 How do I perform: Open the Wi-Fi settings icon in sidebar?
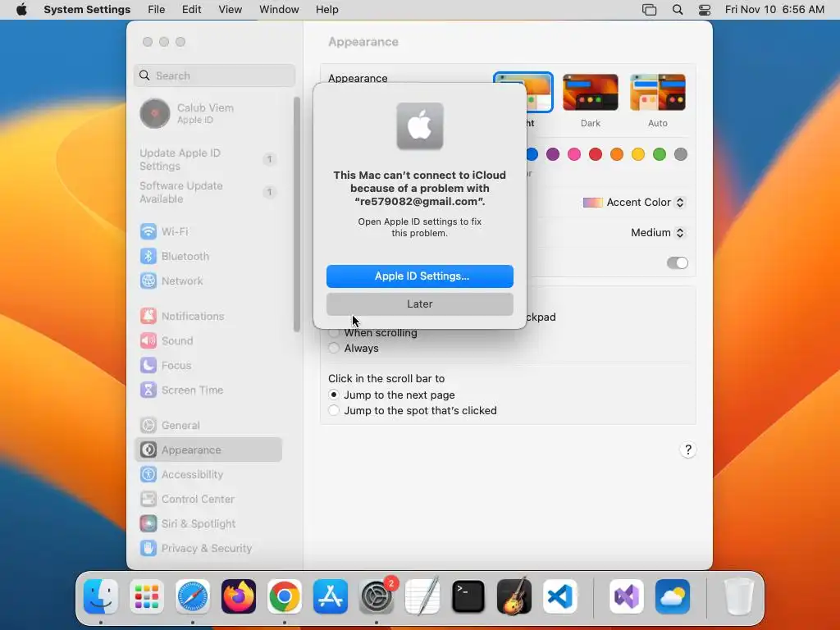click(148, 231)
